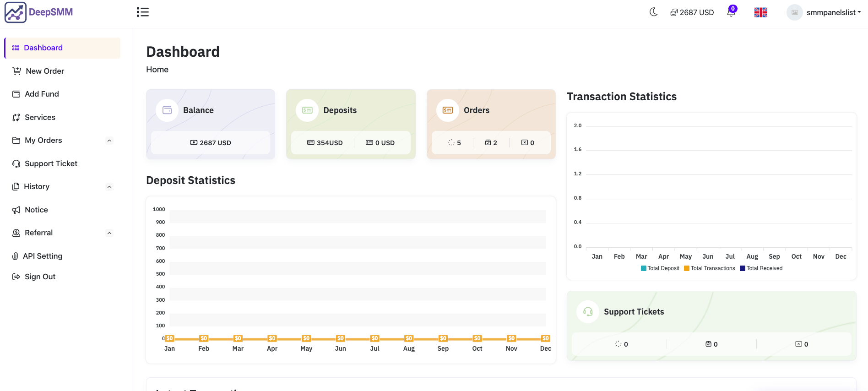Click Sign Out in sidebar
The image size is (868, 391).
pos(40,277)
